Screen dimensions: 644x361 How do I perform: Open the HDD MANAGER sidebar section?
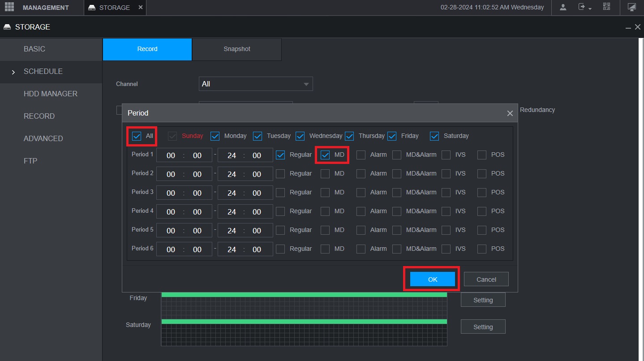[51, 94]
